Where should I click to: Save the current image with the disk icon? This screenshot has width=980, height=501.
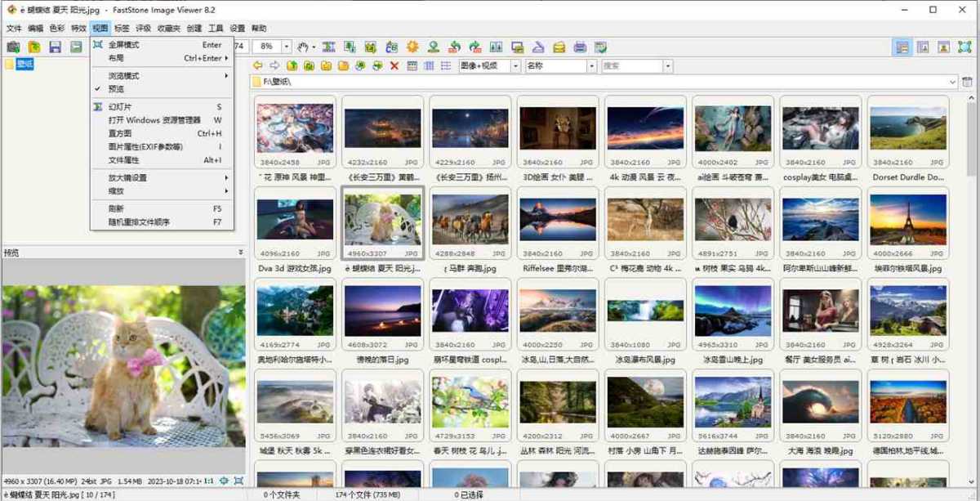55,47
